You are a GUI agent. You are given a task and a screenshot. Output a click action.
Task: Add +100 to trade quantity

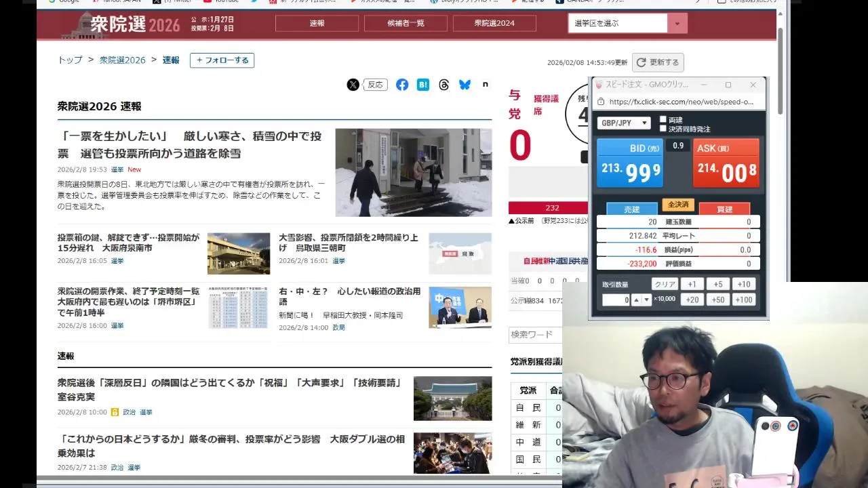[x=744, y=300]
